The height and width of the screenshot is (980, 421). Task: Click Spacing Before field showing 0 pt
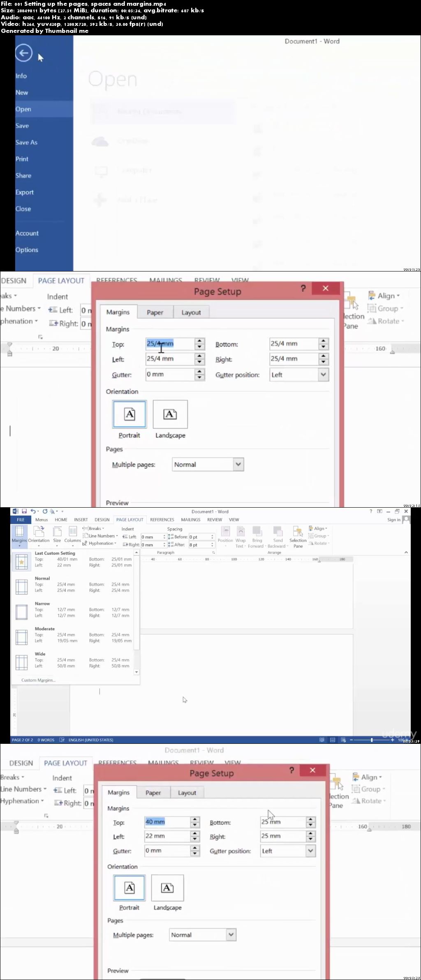(201, 537)
